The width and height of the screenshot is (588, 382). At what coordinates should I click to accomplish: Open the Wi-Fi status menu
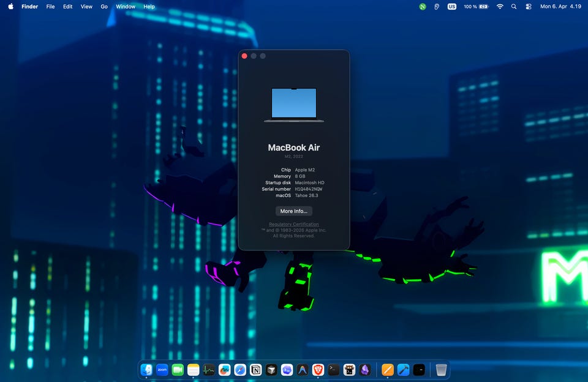[x=500, y=7]
